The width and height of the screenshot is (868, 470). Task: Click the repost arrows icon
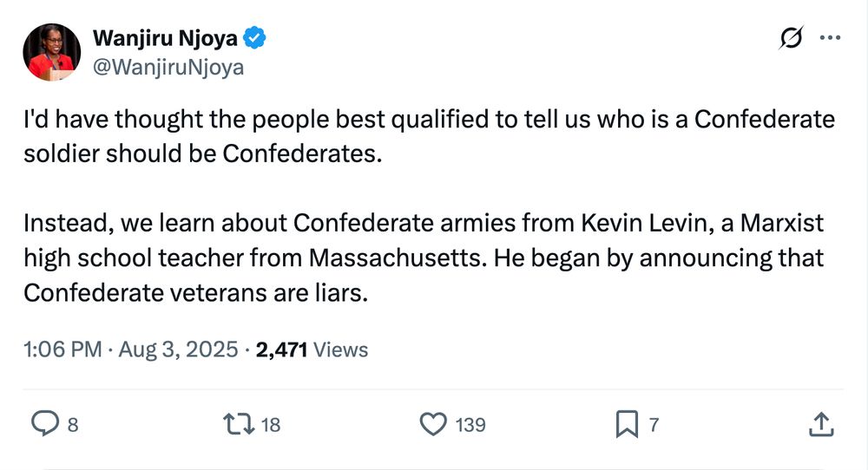pyautogui.click(x=239, y=424)
